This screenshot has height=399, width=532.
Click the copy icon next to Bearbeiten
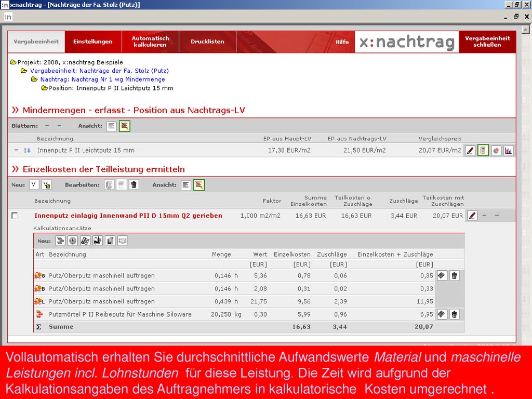109,185
